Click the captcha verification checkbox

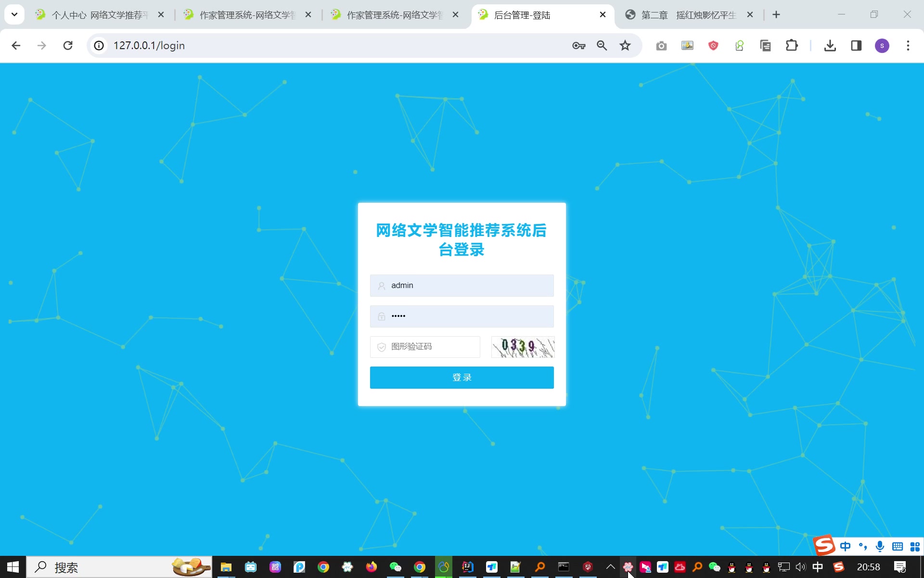381,346
